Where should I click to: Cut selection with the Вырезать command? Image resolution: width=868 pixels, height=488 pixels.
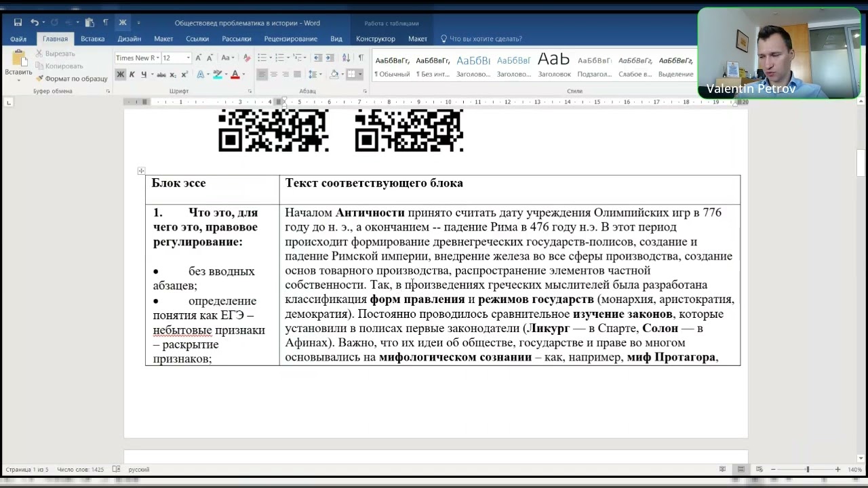[56, 54]
